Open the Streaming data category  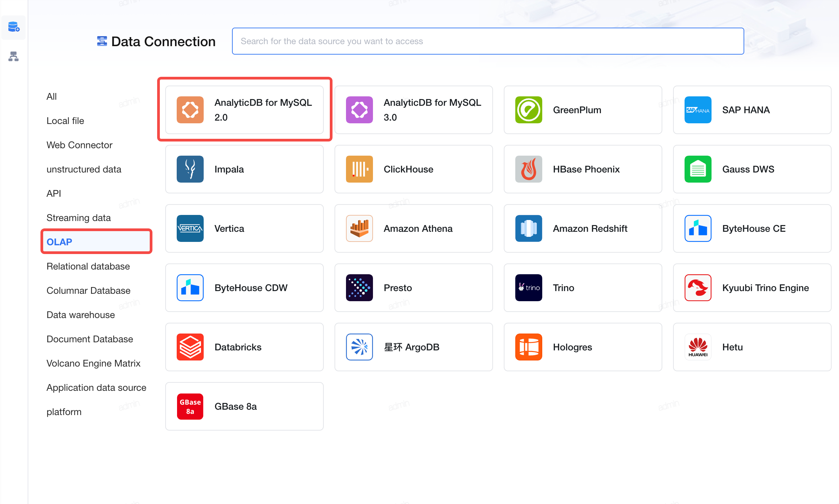tap(79, 217)
